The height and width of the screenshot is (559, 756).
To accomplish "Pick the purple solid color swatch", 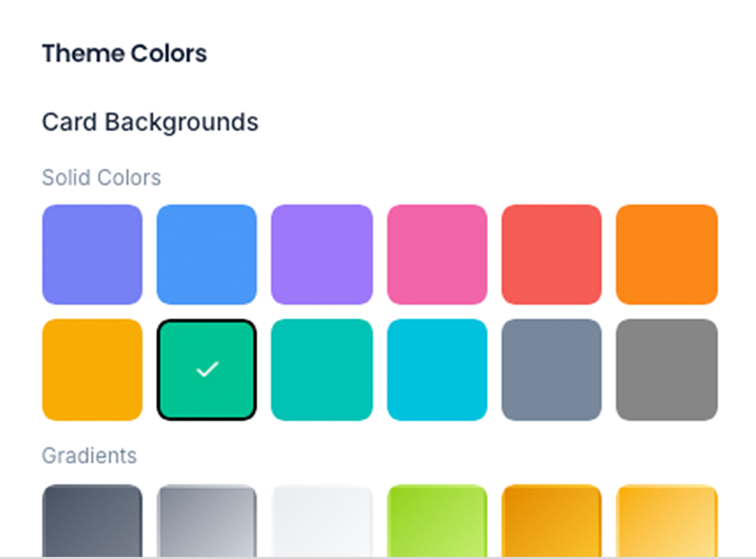I will (322, 254).
